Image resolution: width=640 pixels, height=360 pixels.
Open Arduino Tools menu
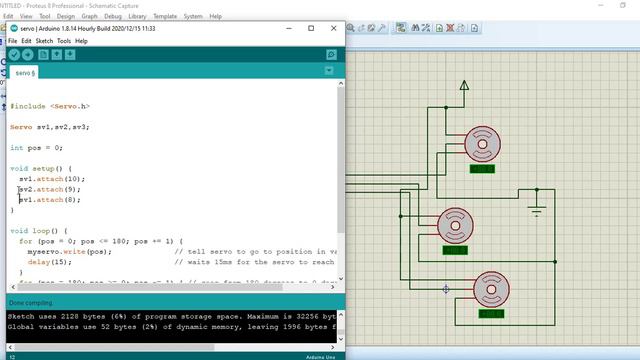pyautogui.click(x=64, y=41)
